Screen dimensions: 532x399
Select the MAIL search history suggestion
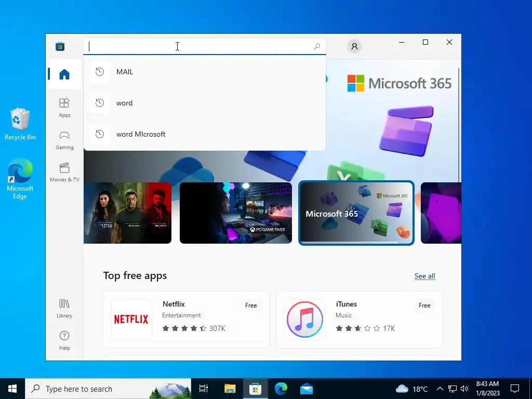205,72
